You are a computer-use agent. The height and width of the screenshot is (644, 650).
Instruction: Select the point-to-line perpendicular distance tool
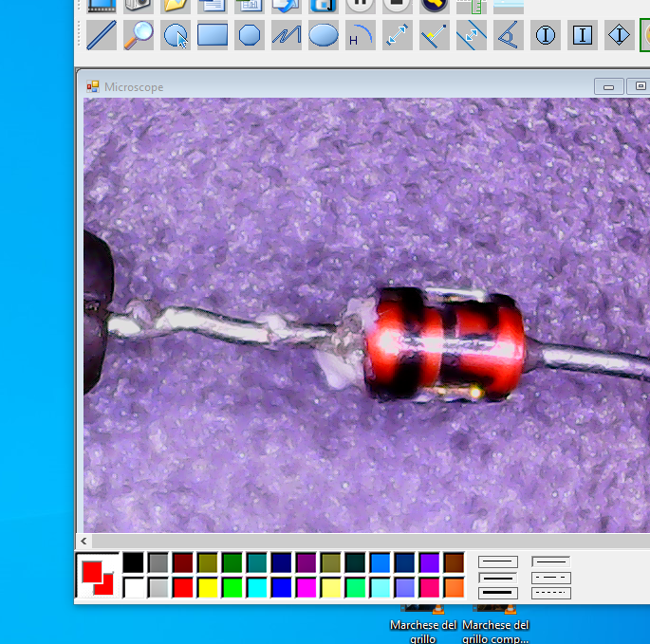[x=435, y=35]
